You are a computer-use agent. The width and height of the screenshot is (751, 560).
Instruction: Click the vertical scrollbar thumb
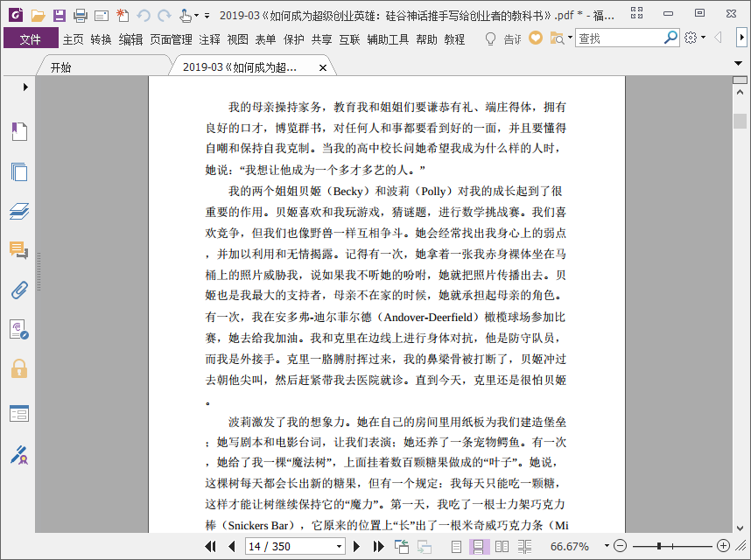pyautogui.click(x=740, y=121)
